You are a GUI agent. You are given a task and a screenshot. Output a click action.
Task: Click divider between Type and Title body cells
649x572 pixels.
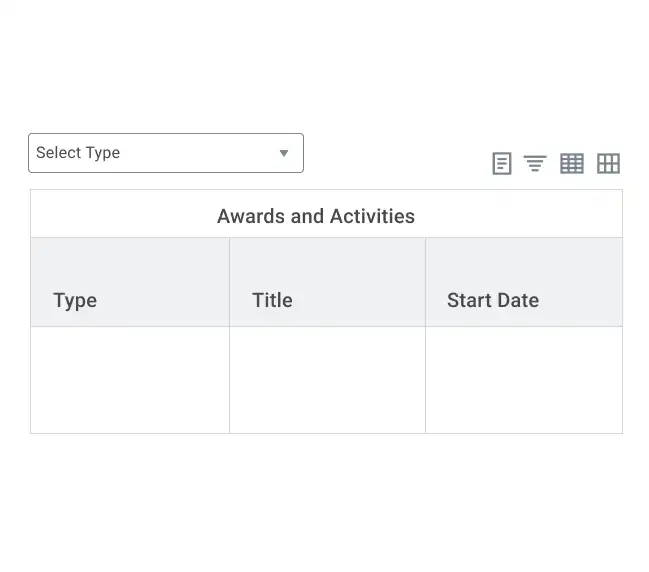point(229,380)
